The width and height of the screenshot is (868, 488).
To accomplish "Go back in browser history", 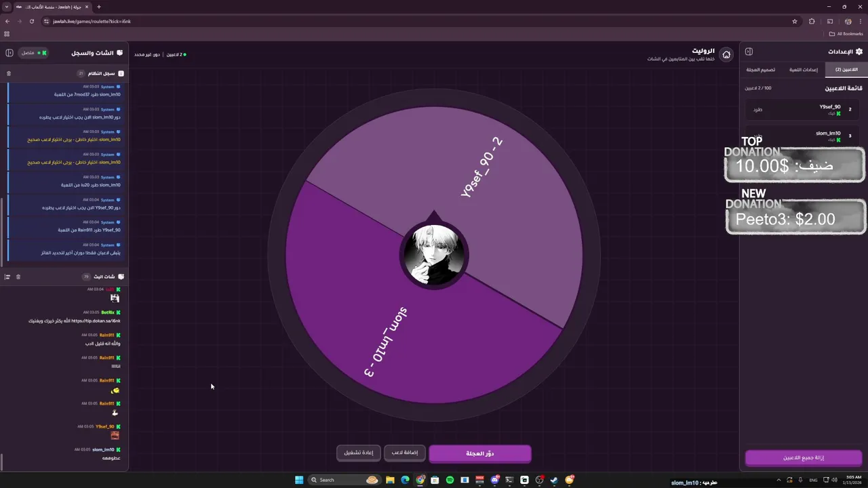I will click(x=7, y=21).
